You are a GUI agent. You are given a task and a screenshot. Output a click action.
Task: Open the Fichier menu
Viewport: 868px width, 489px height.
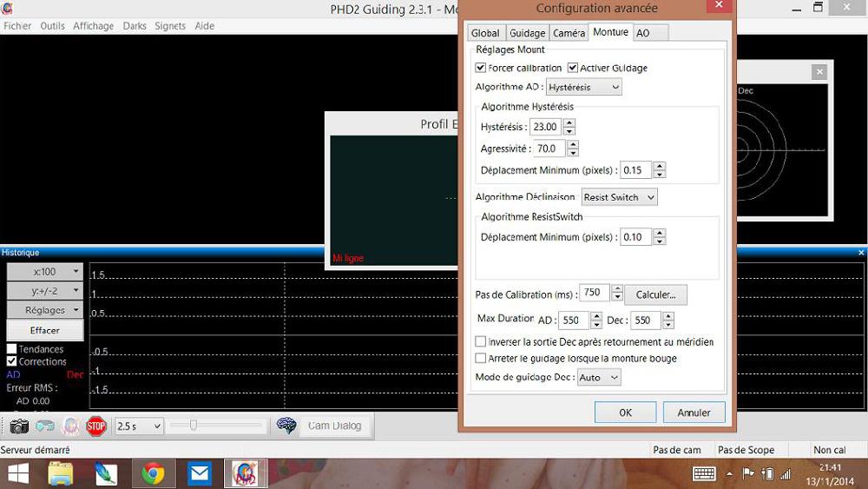click(x=17, y=26)
